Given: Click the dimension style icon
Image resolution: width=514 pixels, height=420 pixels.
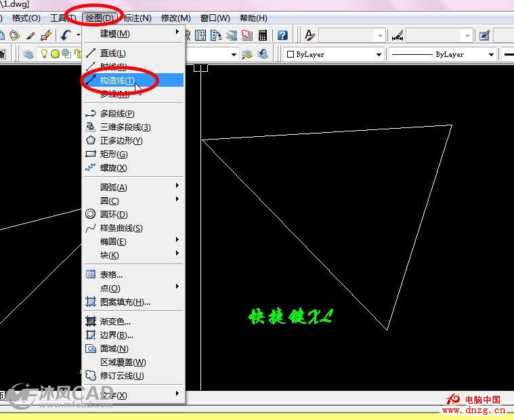Looking at the screenshot, I should point(398,35).
